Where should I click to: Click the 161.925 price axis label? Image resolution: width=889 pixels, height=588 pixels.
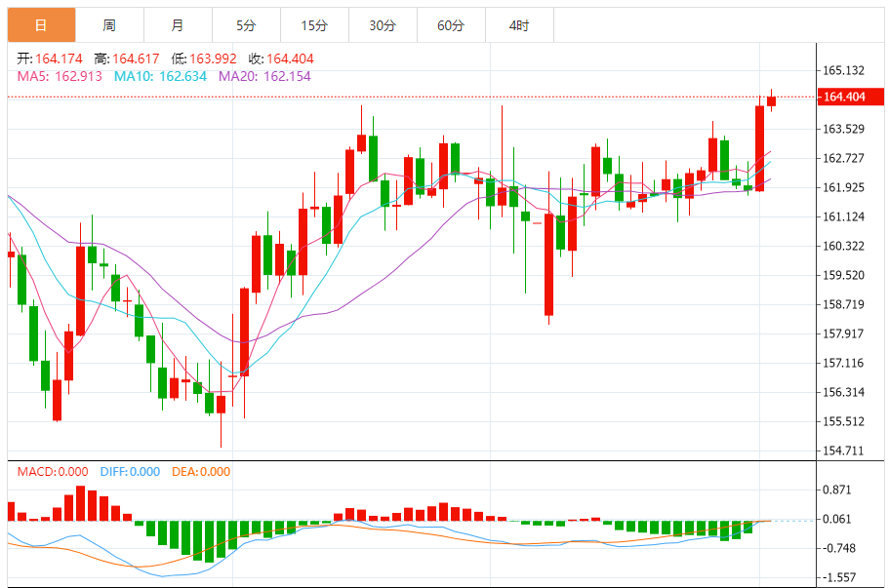point(844,187)
